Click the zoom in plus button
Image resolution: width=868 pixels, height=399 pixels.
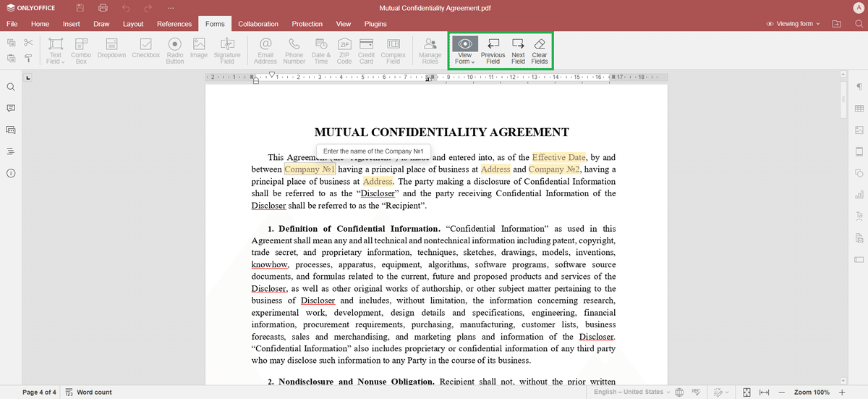point(841,392)
